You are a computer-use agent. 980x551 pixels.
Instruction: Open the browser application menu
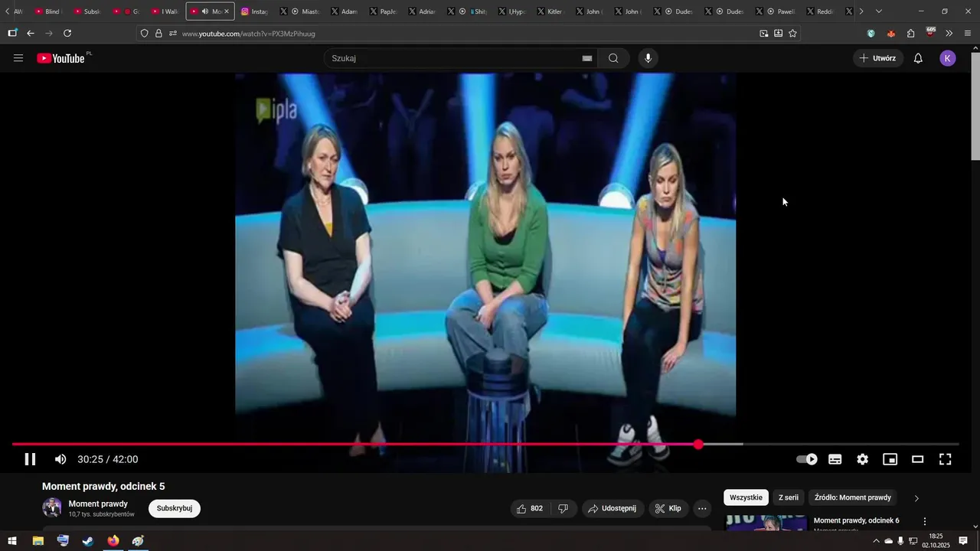point(968,33)
